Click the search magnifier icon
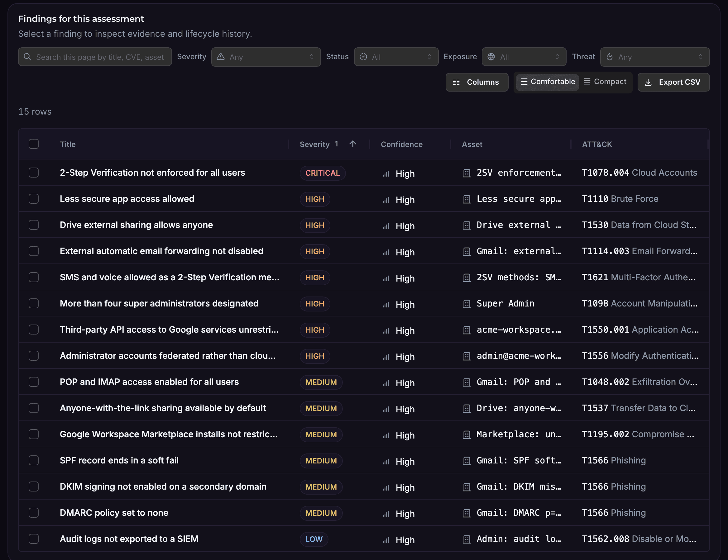The width and height of the screenshot is (728, 560). (x=28, y=57)
